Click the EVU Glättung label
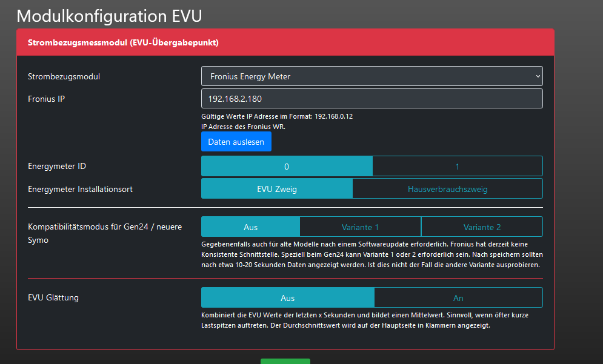Screen dimensions: 603x364 [x=53, y=297]
